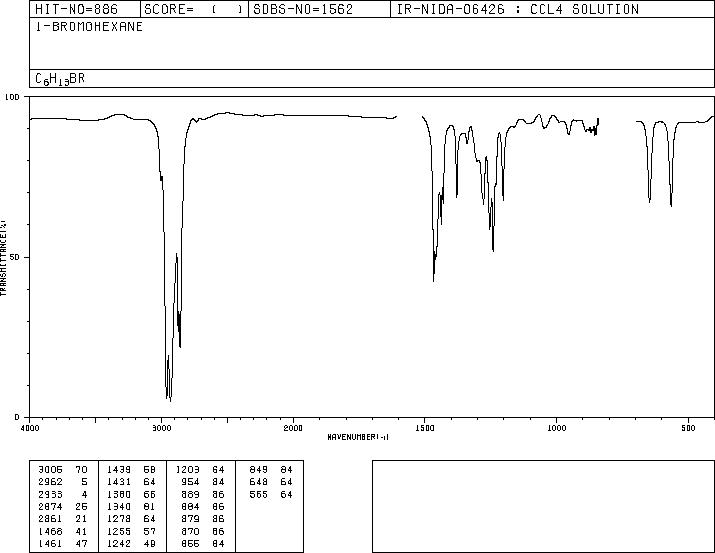Image resolution: width=715 pixels, height=553 pixels.
Task: Select peak table entry 1242
Action: (x=119, y=543)
